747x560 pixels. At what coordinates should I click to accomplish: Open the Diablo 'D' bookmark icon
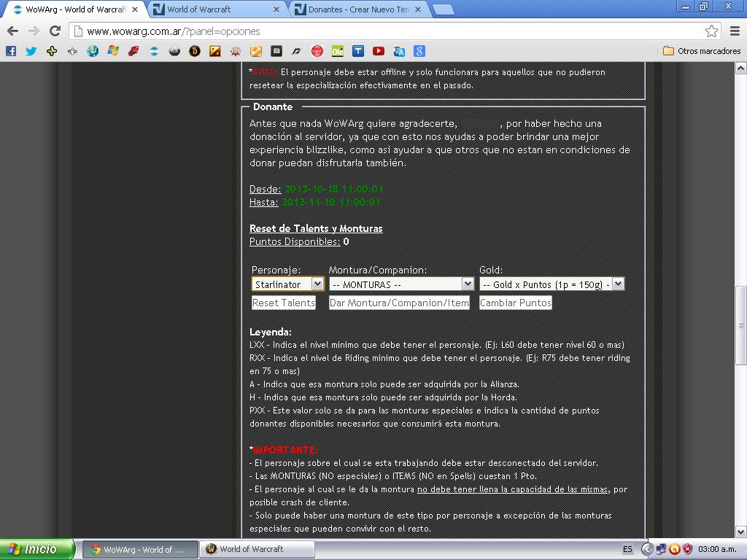pos(194,51)
